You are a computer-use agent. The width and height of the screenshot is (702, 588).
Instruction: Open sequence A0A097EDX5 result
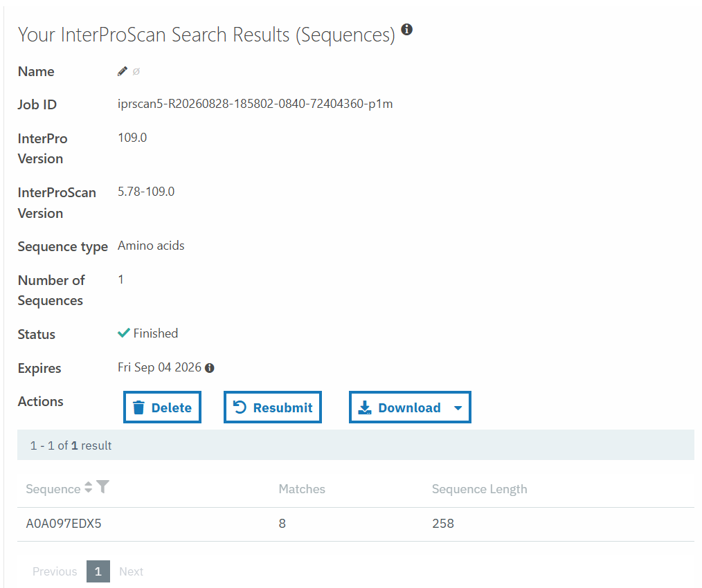click(x=64, y=523)
